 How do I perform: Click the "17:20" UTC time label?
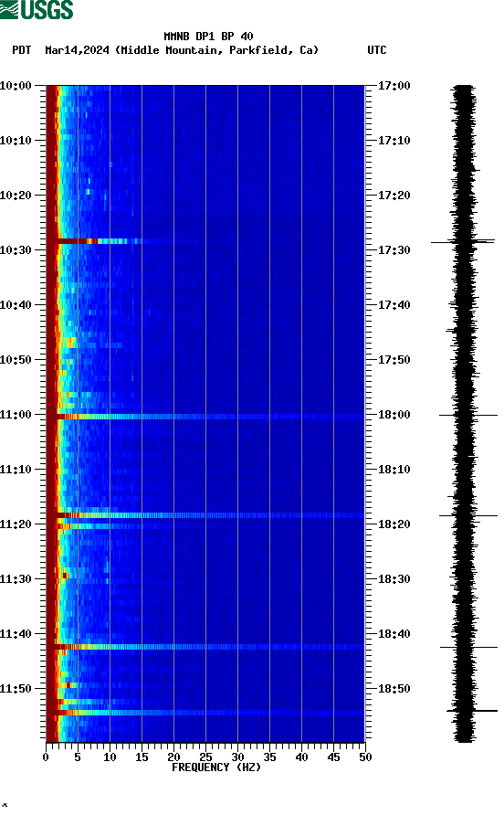pyautogui.click(x=394, y=195)
